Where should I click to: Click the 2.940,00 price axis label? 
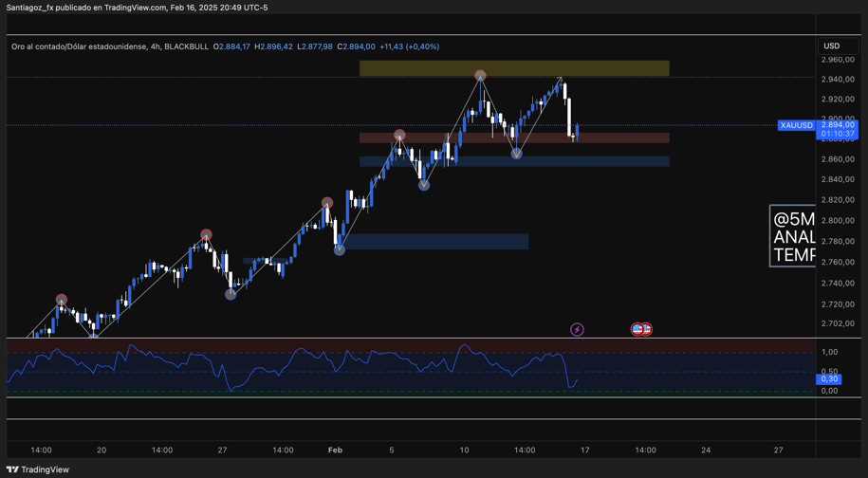pyautogui.click(x=839, y=79)
